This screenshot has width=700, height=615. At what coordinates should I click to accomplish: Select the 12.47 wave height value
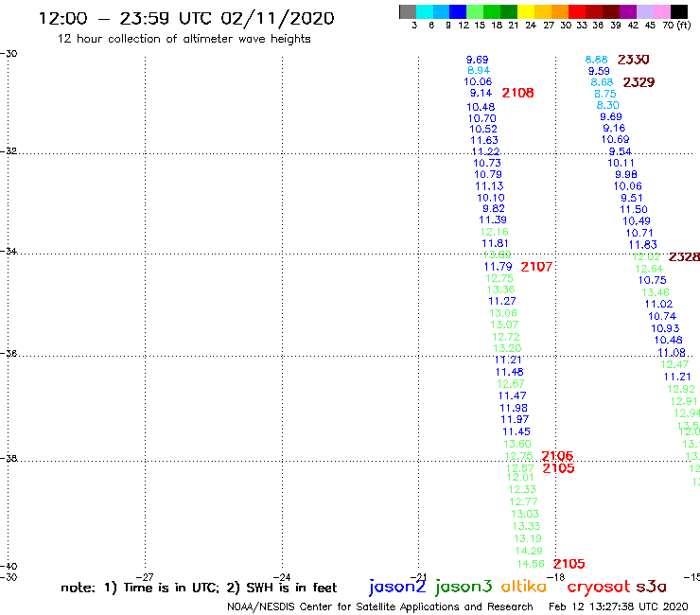[674, 364]
